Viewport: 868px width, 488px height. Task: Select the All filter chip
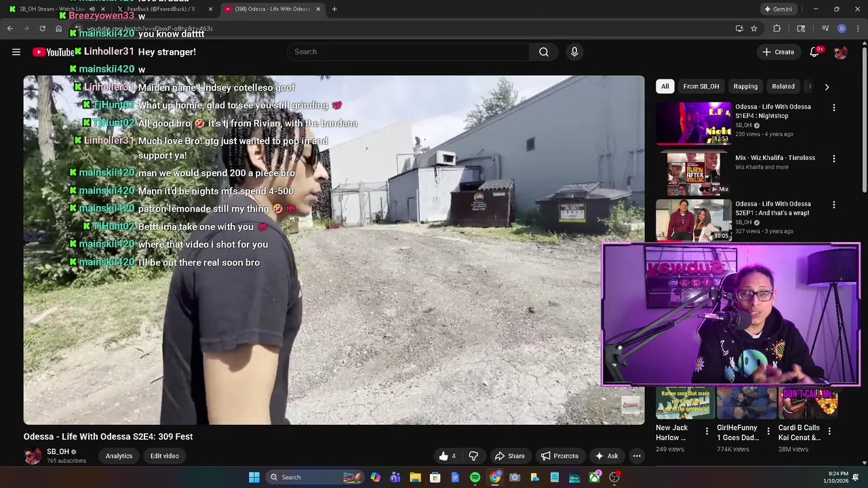[665, 86]
